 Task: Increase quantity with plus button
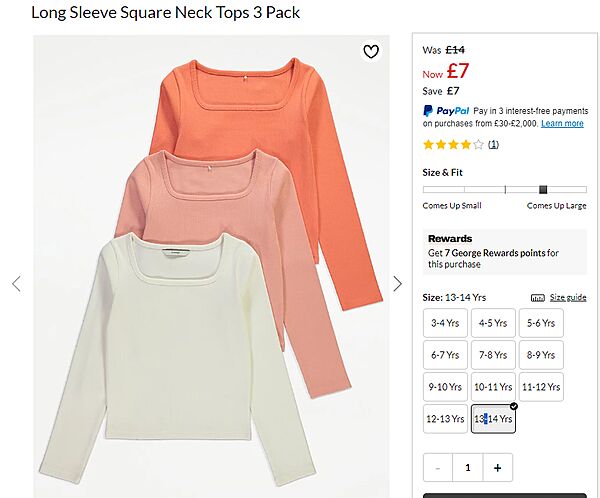point(497,467)
